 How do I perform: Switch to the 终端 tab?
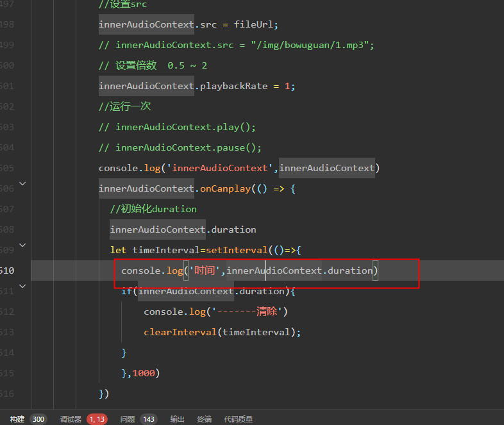pos(204,419)
